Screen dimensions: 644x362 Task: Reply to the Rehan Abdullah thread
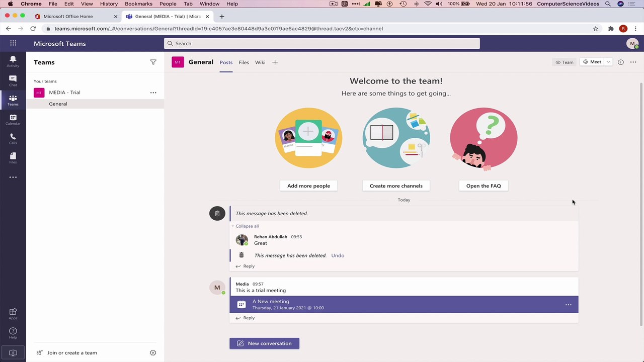(245, 266)
